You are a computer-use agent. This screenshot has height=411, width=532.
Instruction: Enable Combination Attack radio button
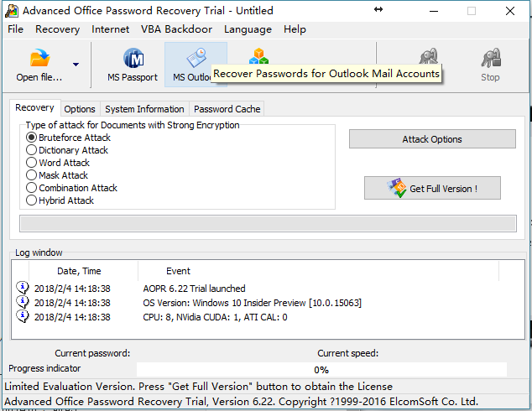31,188
